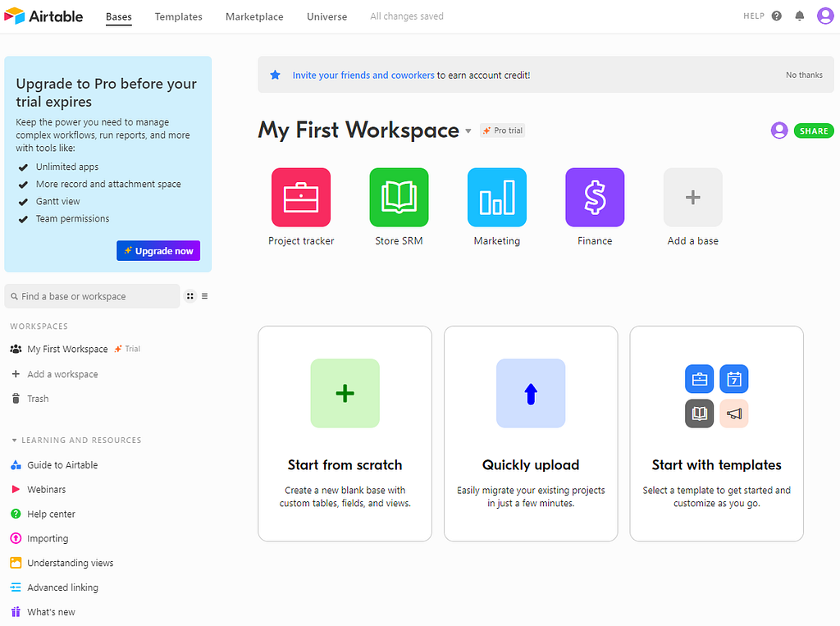Click the calendar template icon
The height and width of the screenshot is (626, 840).
734,379
